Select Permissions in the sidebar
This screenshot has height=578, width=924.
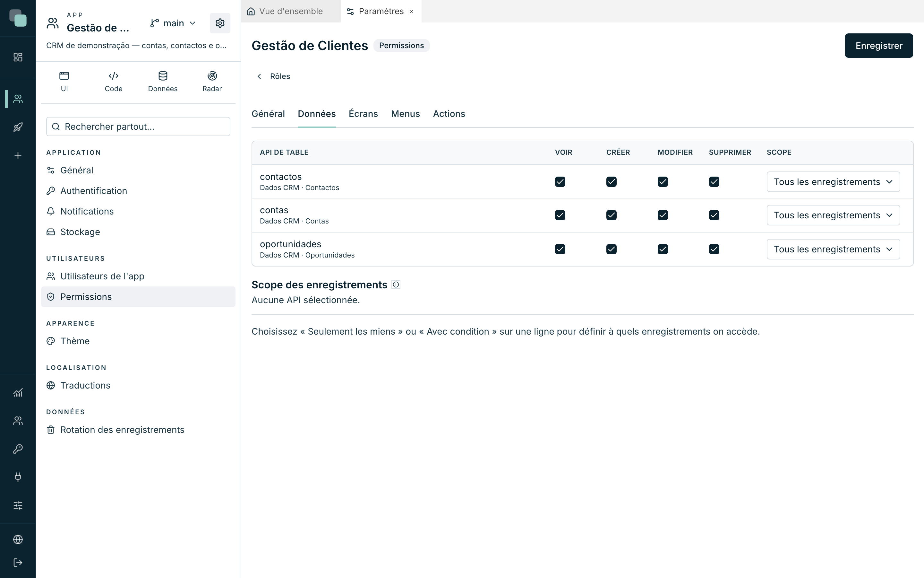point(138,297)
